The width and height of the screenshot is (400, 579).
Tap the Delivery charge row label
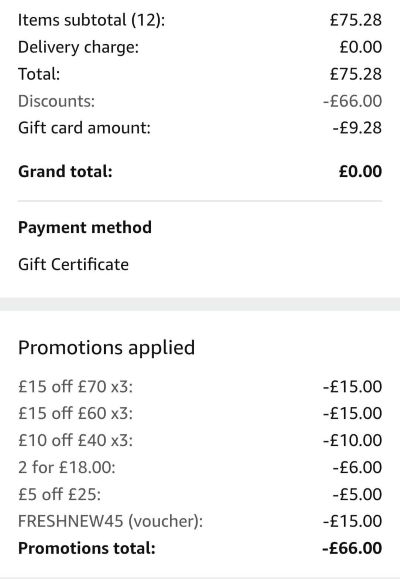78,47
